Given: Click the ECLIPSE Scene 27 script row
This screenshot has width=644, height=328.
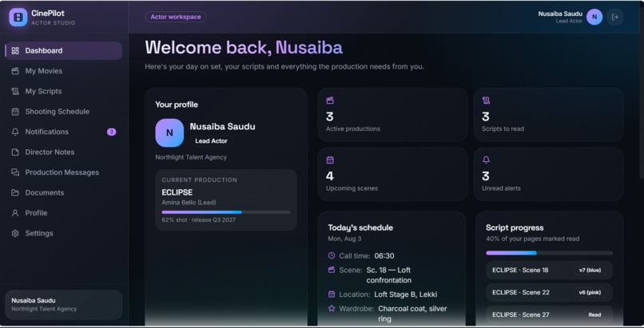Looking at the screenshot, I should [x=549, y=315].
